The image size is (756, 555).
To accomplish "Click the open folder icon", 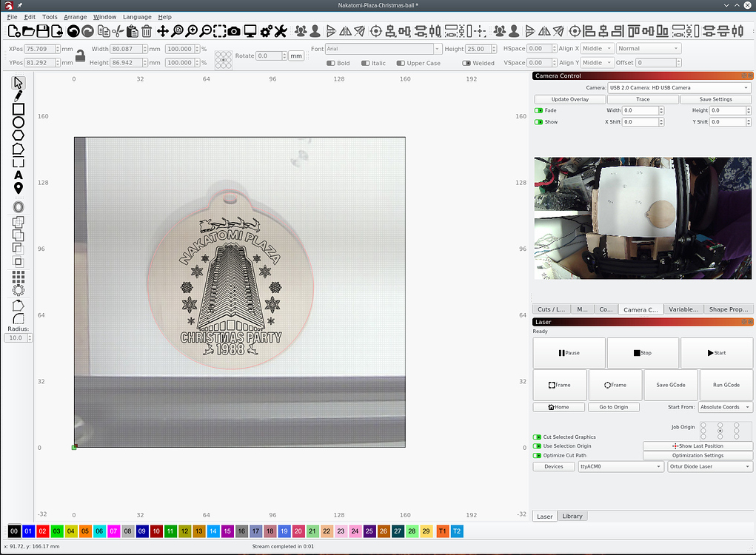I will point(28,31).
